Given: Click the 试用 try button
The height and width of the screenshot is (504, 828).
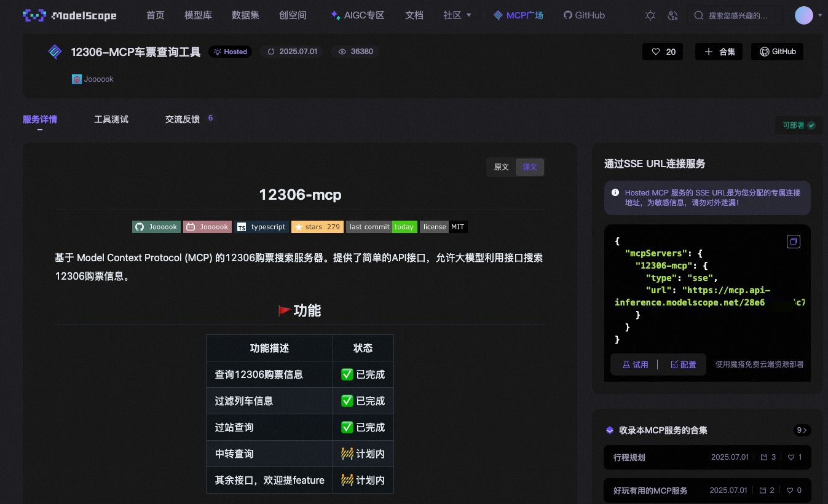Looking at the screenshot, I should [635, 364].
